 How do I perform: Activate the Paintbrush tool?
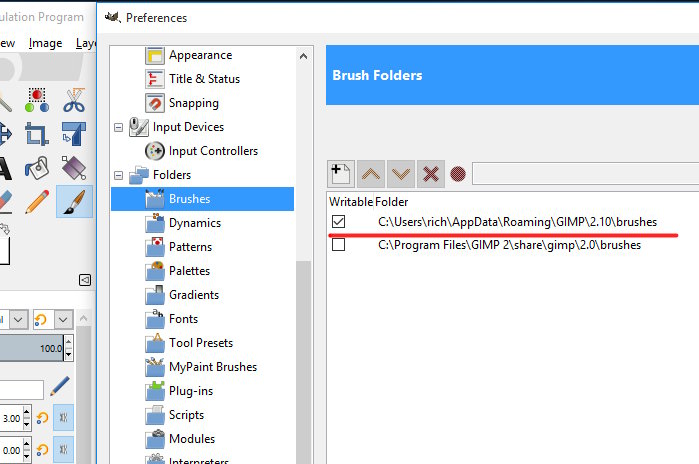pyautogui.click(x=74, y=202)
